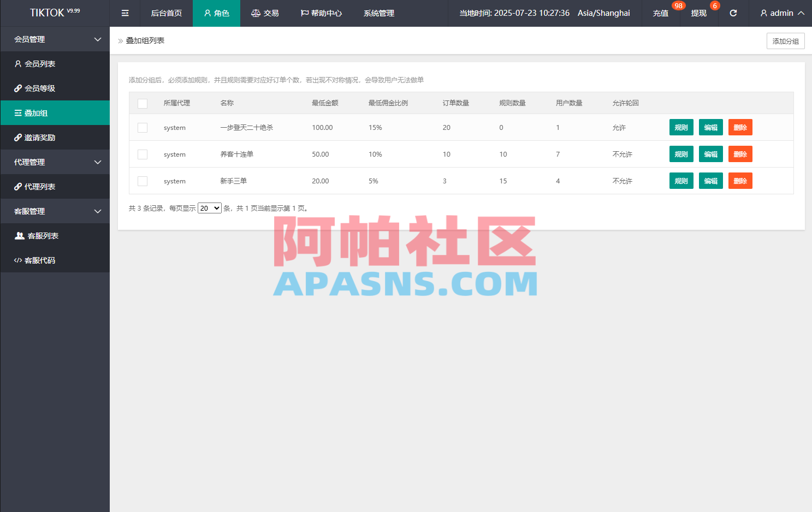
Task: Click 编辑 button for 新手三单
Action: (710, 181)
